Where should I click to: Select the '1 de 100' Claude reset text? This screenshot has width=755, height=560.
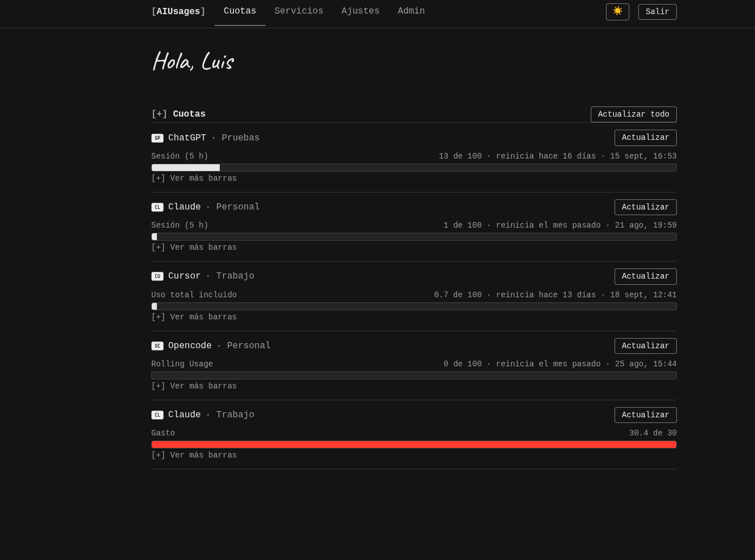coord(560,225)
